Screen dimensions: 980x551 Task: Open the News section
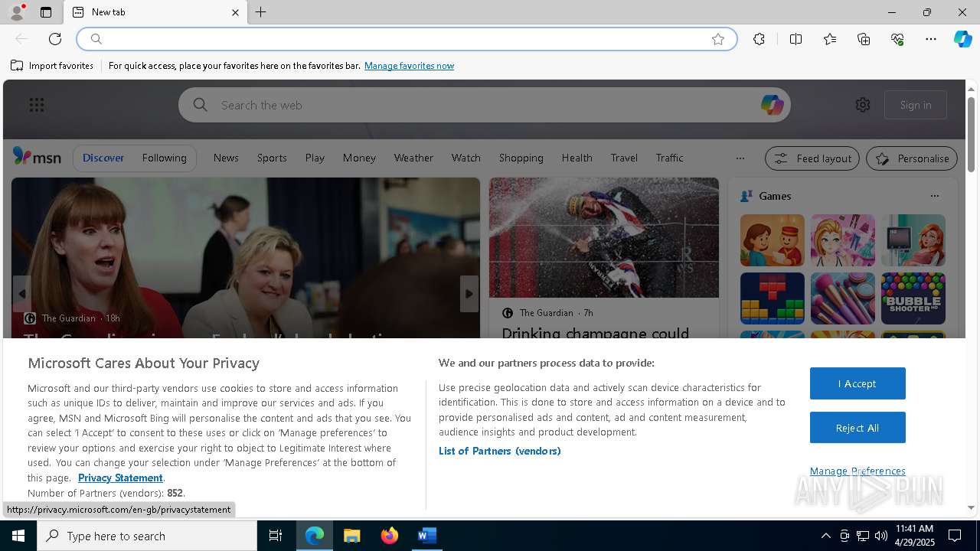(x=226, y=158)
